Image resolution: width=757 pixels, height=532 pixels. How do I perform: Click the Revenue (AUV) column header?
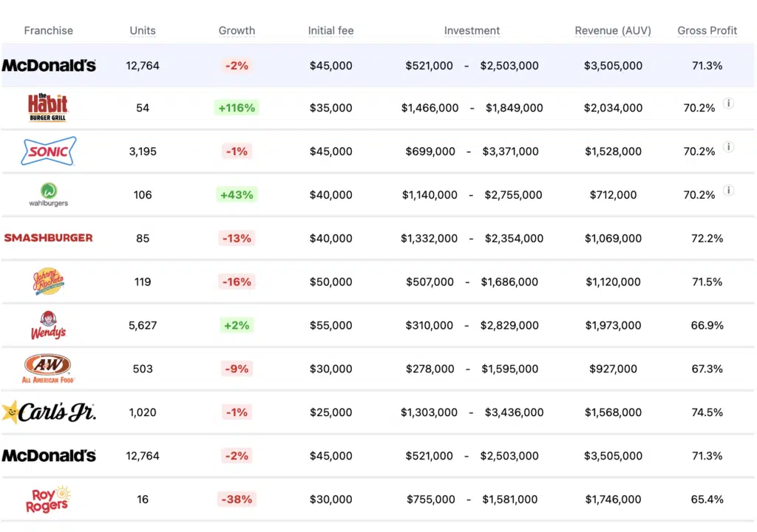613,30
